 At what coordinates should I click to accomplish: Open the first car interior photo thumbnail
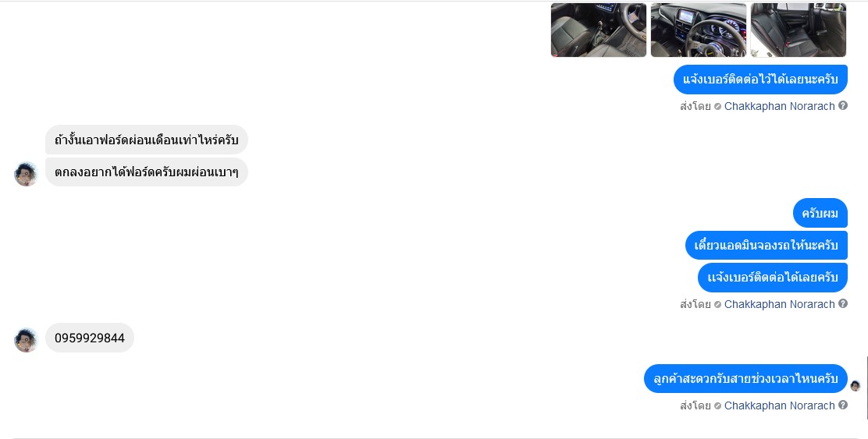pyautogui.click(x=599, y=30)
